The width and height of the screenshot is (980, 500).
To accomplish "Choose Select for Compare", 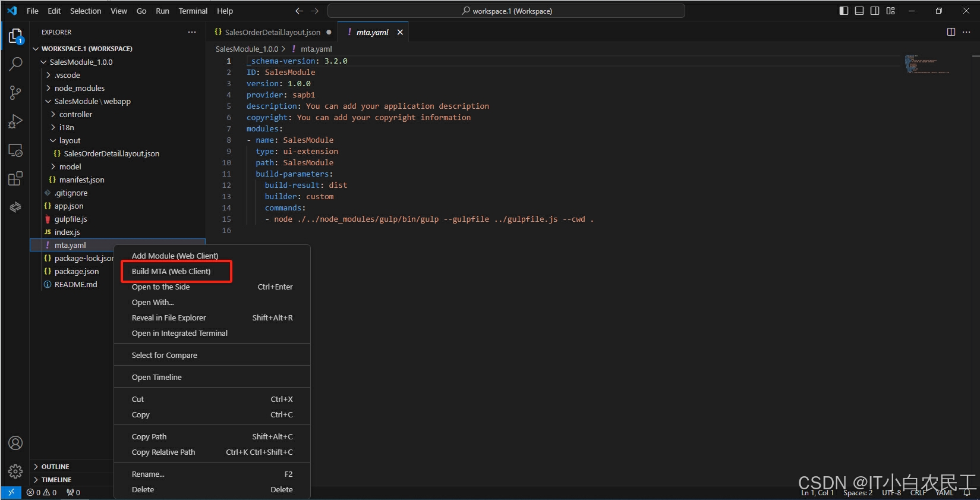I will click(212, 355).
